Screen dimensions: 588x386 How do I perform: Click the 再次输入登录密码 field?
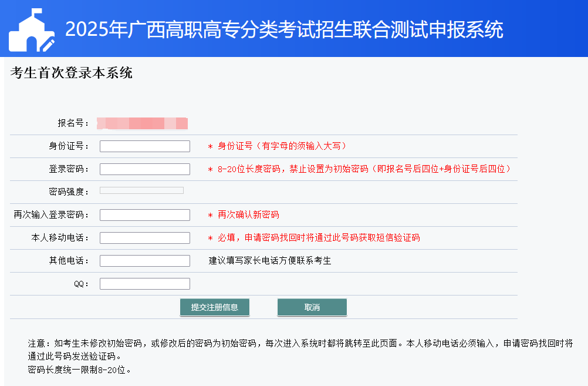[x=145, y=215]
